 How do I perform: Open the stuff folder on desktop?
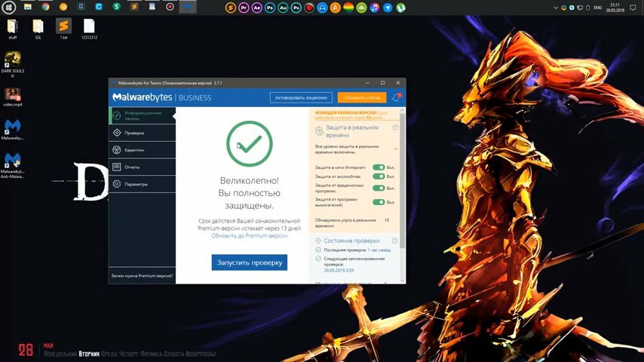coord(12,29)
